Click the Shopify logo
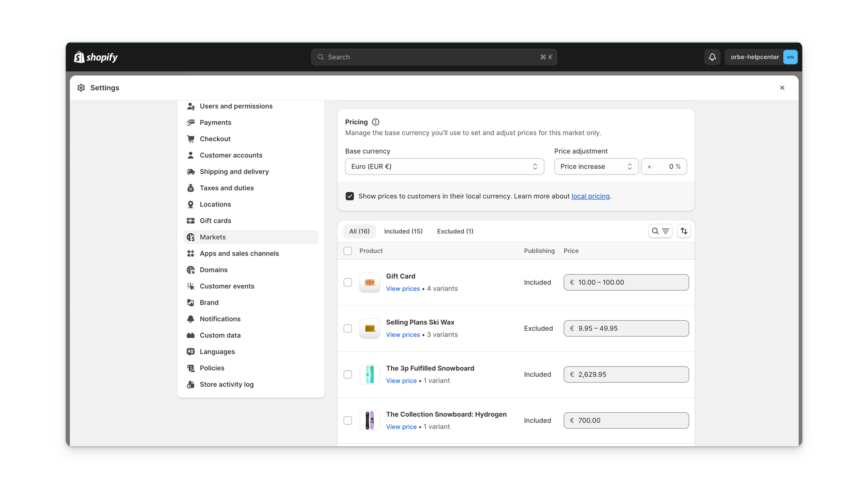This screenshot has height=488, width=868. (x=96, y=57)
